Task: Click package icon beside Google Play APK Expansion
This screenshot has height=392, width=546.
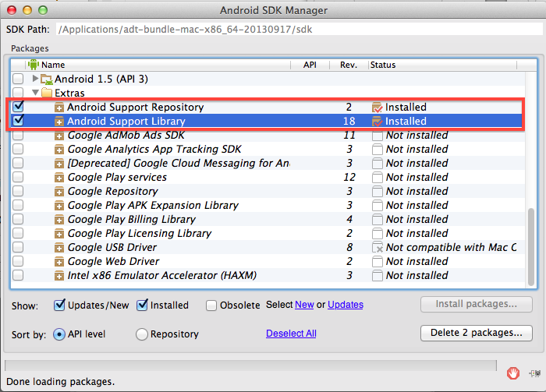Action: pos(59,206)
